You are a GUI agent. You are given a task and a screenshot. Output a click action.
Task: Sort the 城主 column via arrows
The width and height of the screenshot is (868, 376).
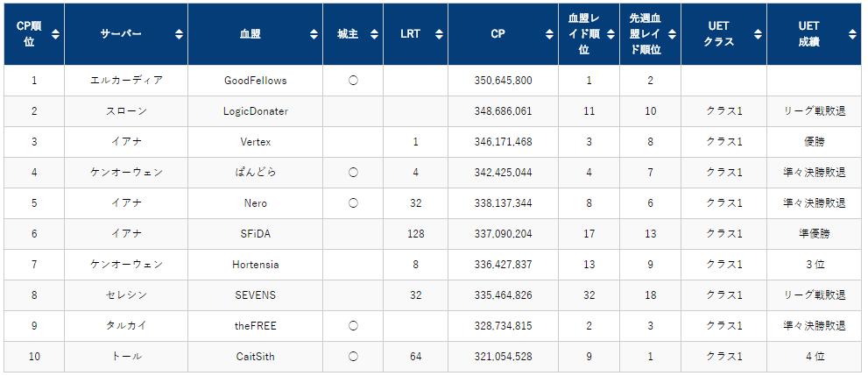pos(374,34)
